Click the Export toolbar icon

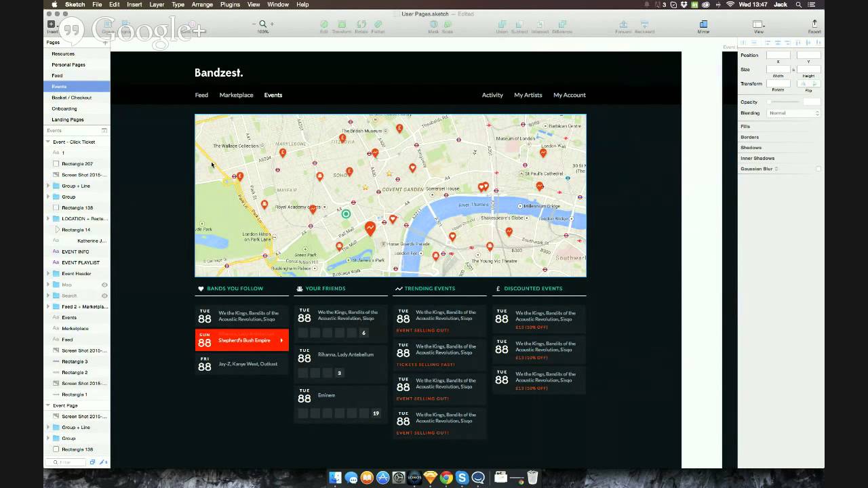pos(814,26)
